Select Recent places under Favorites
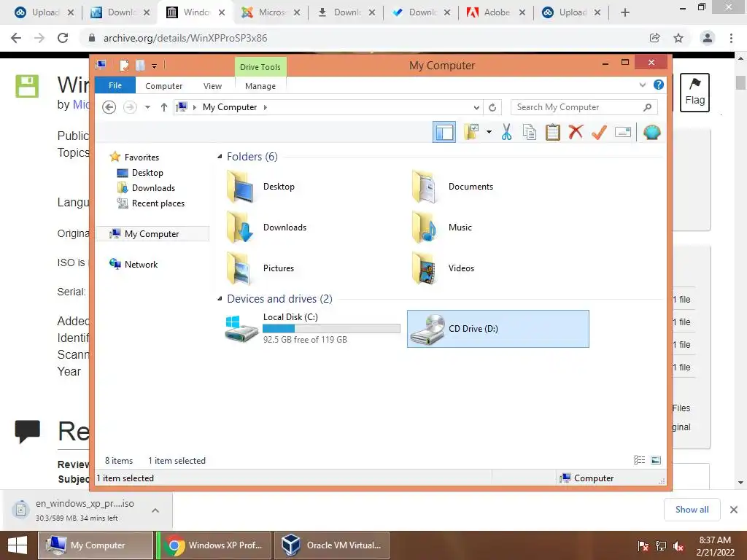 [158, 203]
